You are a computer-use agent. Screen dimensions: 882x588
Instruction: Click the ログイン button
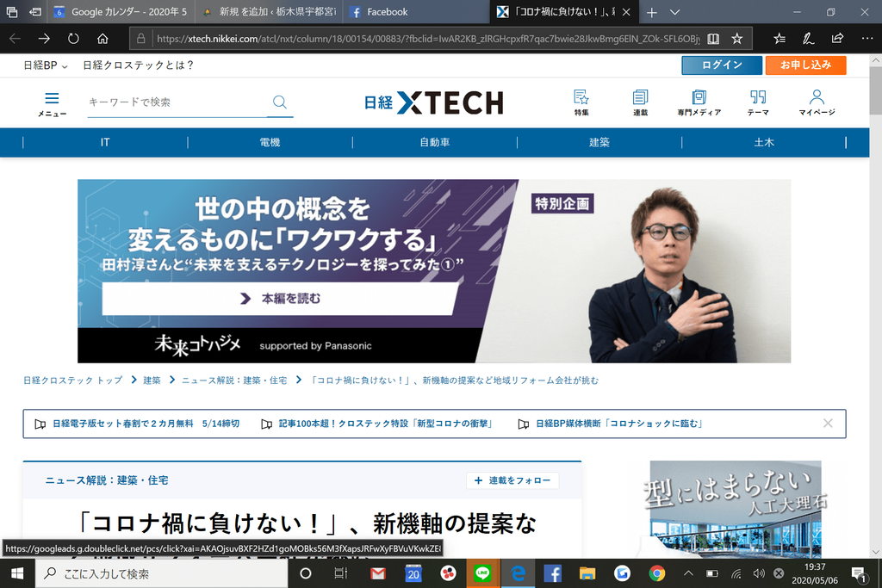tap(721, 65)
